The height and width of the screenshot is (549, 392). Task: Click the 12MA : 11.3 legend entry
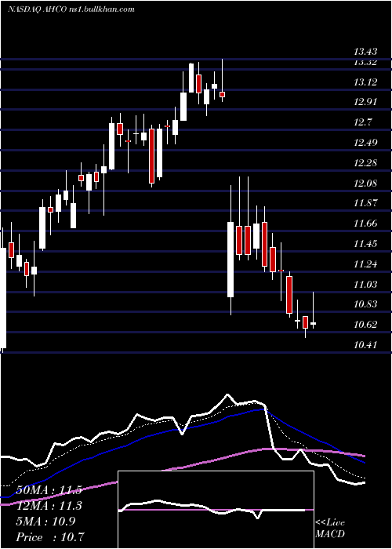point(49,506)
